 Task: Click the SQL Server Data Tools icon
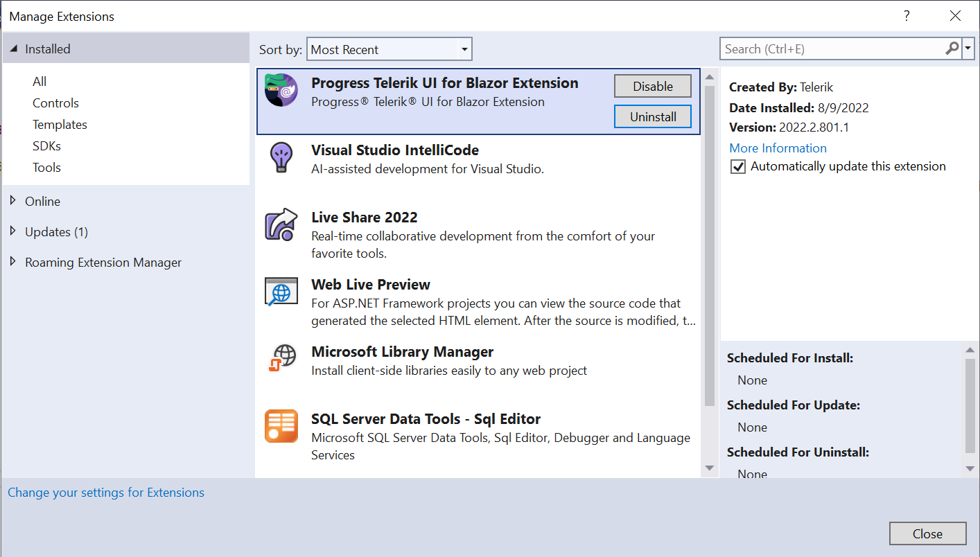click(x=281, y=426)
